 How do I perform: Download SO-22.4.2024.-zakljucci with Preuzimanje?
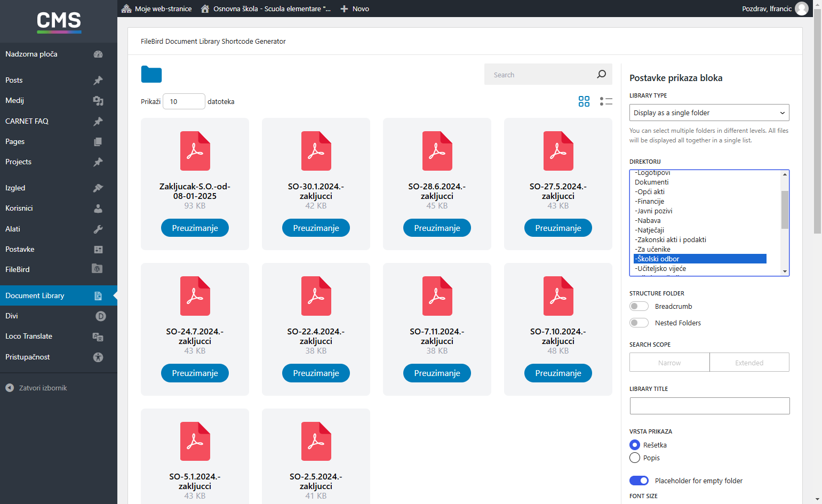click(316, 373)
